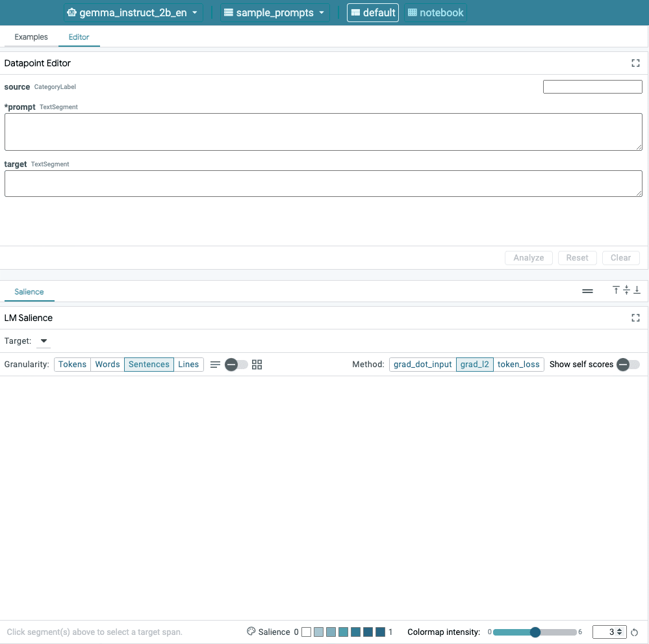Image resolution: width=649 pixels, height=644 pixels.
Task: Set granularity to Words
Action: [x=107, y=364]
